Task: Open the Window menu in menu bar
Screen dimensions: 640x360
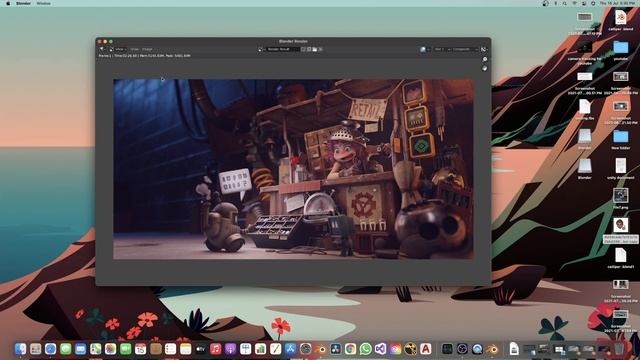Action: click(x=44, y=3)
